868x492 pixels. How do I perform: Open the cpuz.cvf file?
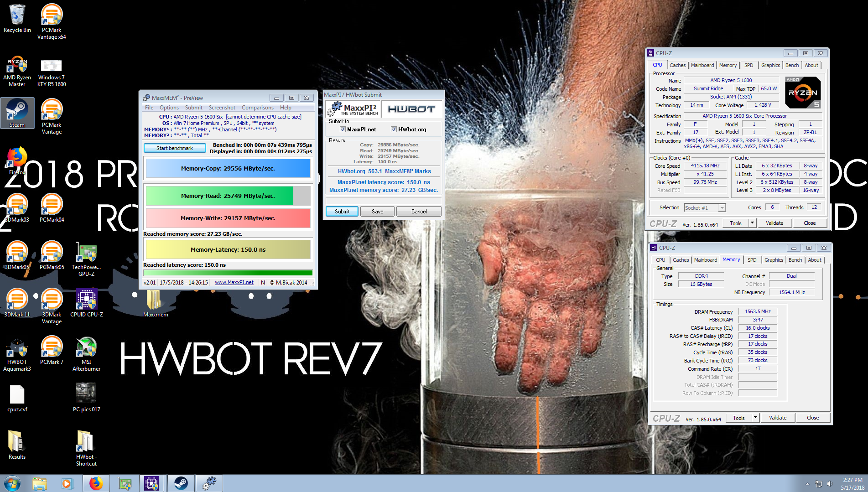(17, 398)
